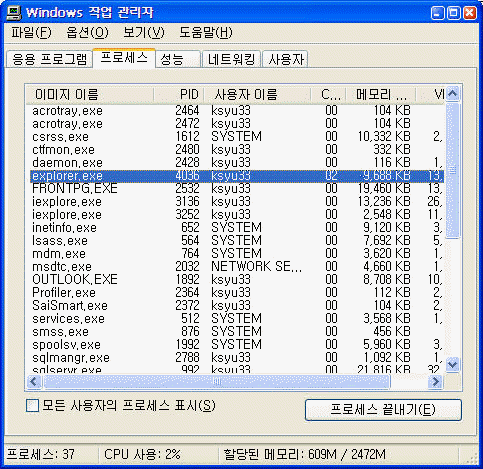Open the 보기(V) menu
The image size is (483, 469).
pos(144,33)
